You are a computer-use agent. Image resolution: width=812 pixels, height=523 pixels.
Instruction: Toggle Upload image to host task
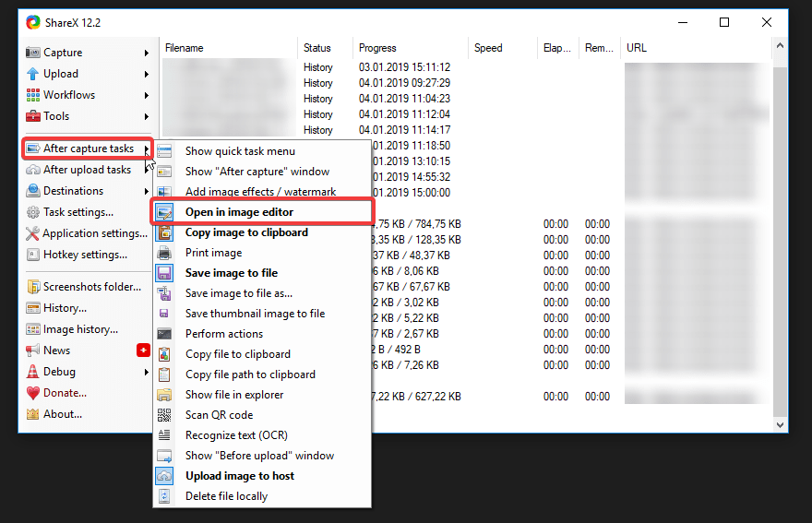[262, 476]
